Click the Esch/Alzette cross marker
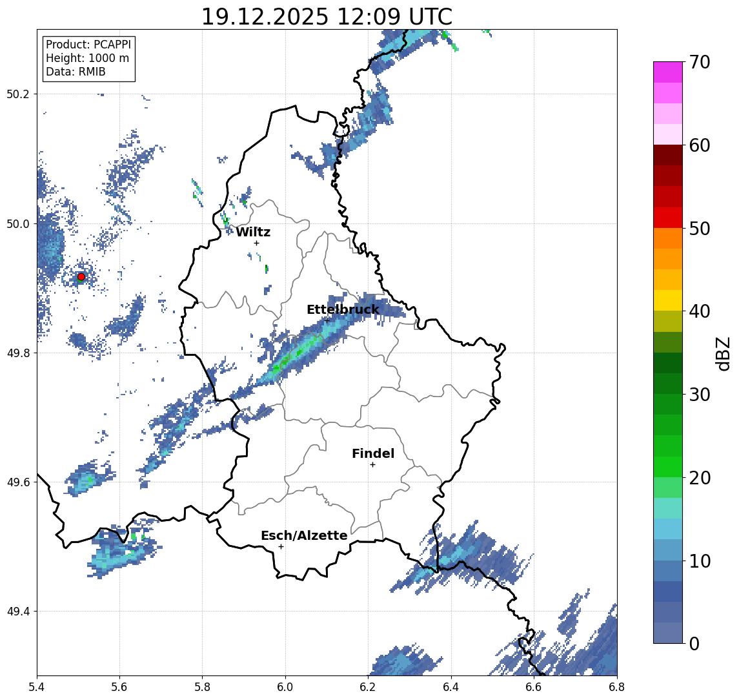 coord(281,547)
